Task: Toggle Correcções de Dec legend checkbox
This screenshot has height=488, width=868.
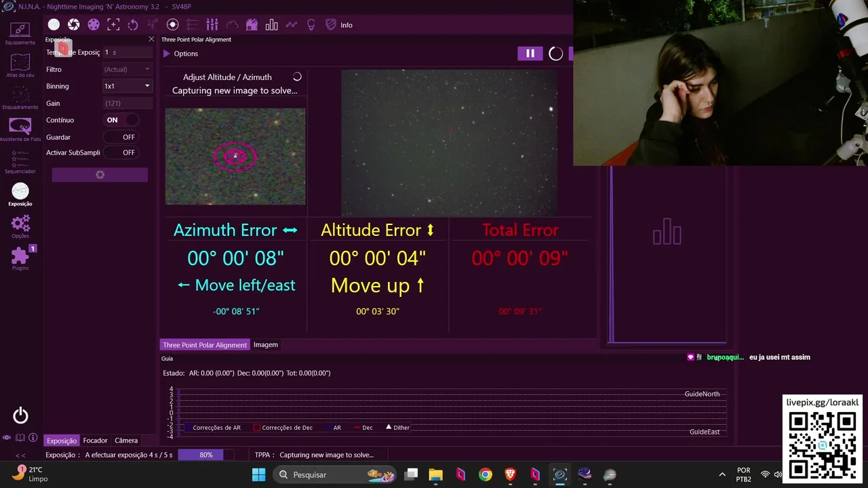Action: 283,428
